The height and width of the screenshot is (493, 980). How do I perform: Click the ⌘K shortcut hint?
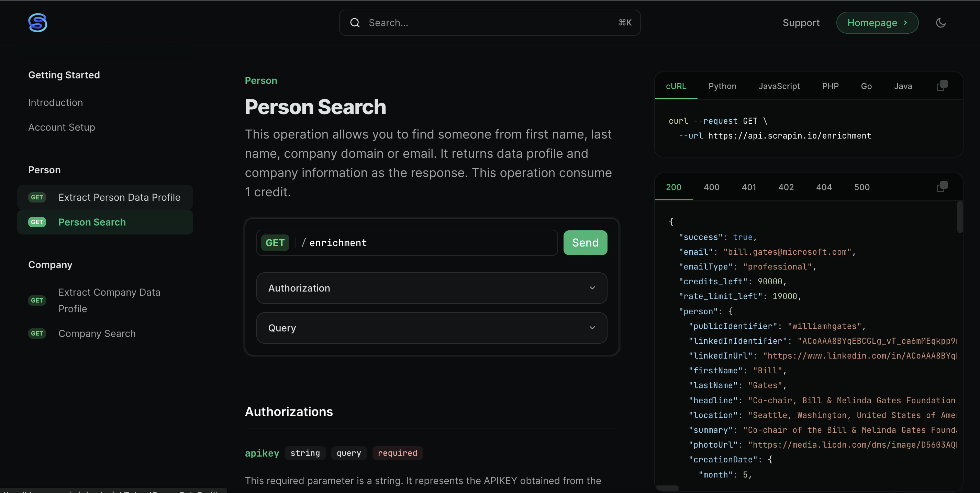click(625, 23)
